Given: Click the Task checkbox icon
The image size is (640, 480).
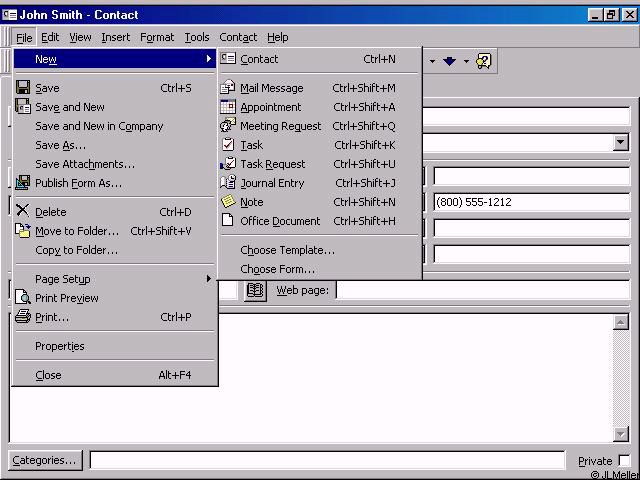Looking at the screenshot, I should click(228, 144).
